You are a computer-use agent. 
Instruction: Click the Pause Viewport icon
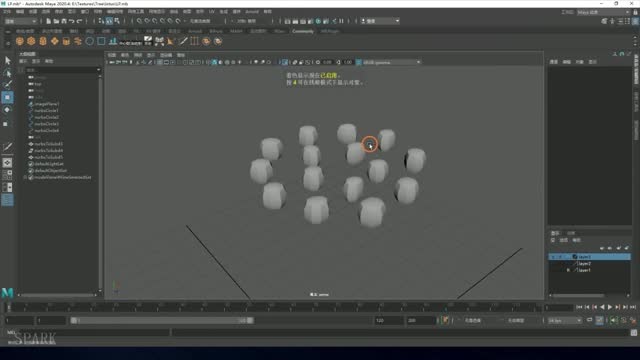coord(342,21)
